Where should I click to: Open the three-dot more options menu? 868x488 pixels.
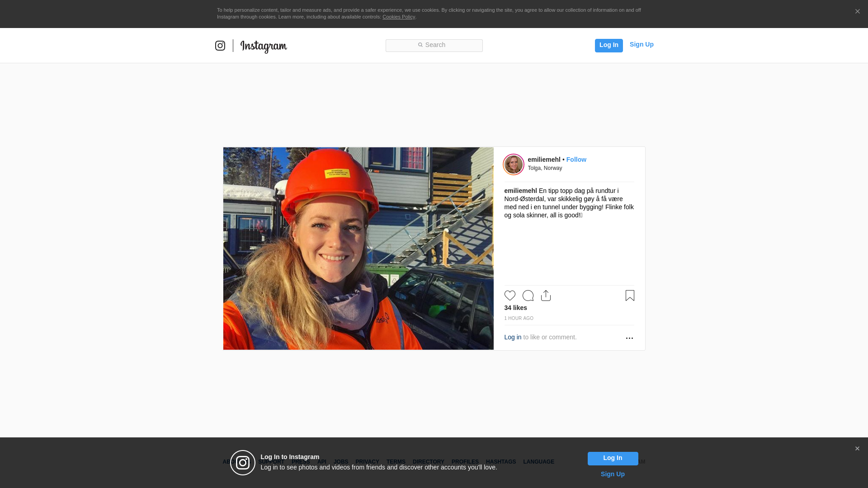tap(629, 338)
